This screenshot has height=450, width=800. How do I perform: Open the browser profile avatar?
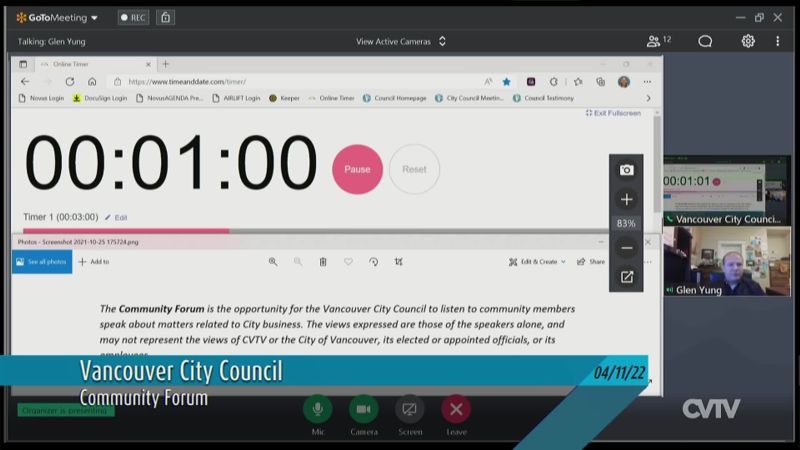pyautogui.click(x=623, y=82)
